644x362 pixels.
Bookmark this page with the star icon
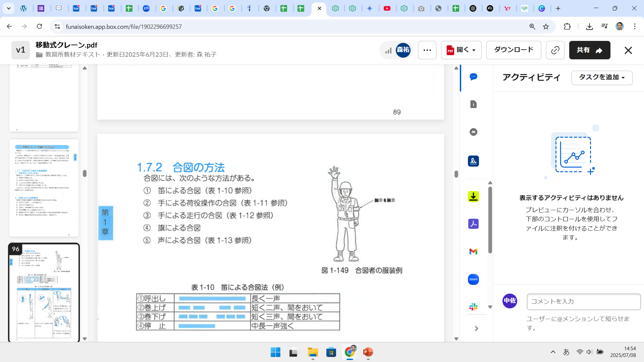(x=546, y=26)
